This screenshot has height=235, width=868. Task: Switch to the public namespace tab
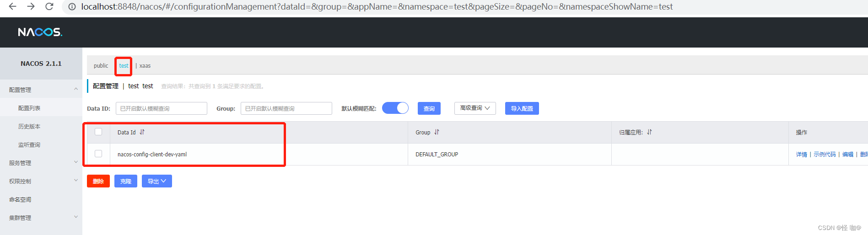(101, 66)
